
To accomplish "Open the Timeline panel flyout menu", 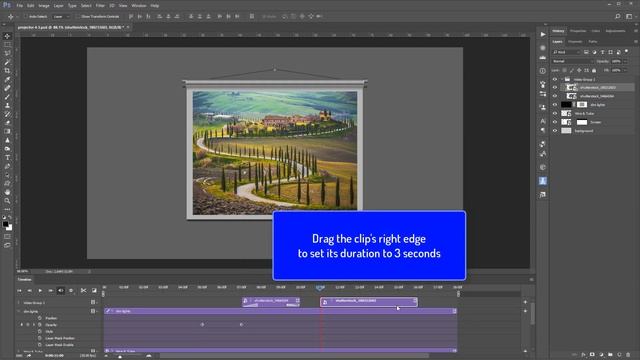I will [531, 280].
